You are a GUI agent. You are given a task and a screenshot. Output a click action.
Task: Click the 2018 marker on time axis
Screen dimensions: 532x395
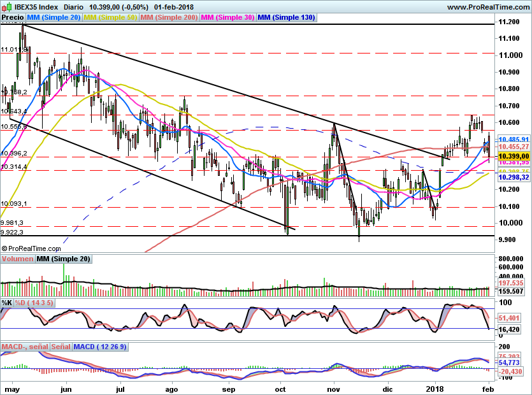click(435, 388)
